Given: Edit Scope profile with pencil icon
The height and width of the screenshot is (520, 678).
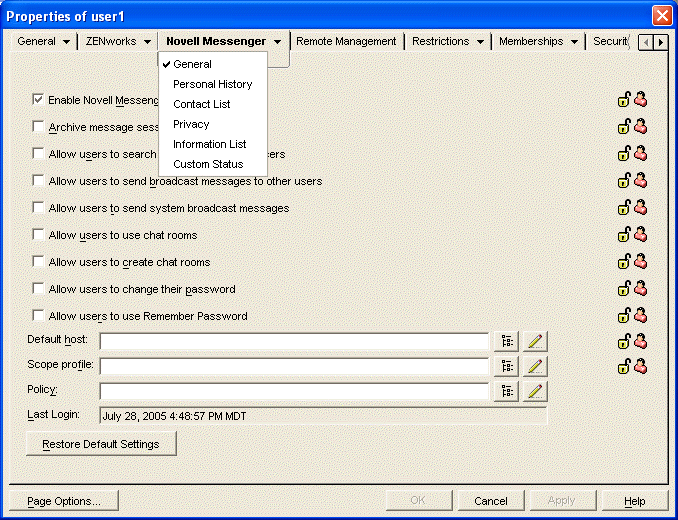Looking at the screenshot, I should (x=535, y=367).
